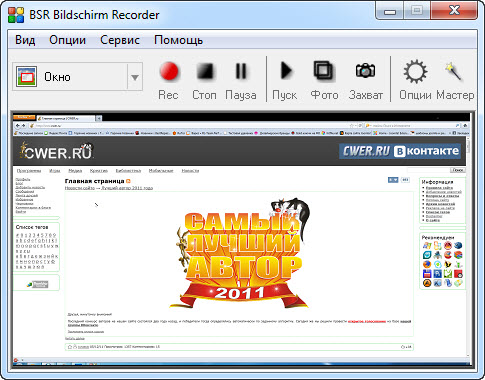This screenshot has width=485, height=380.
Task: Open the Сервис menu
Action: pos(120,40)
